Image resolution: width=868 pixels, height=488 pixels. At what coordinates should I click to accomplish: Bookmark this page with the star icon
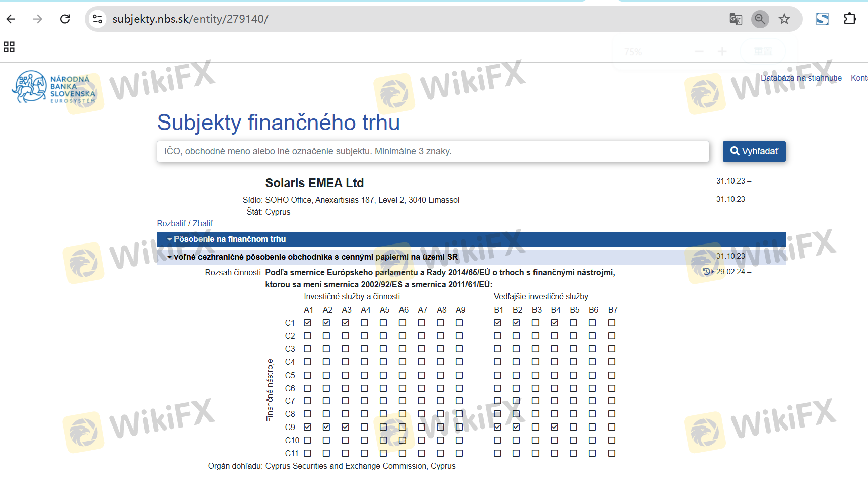(784, 19)
